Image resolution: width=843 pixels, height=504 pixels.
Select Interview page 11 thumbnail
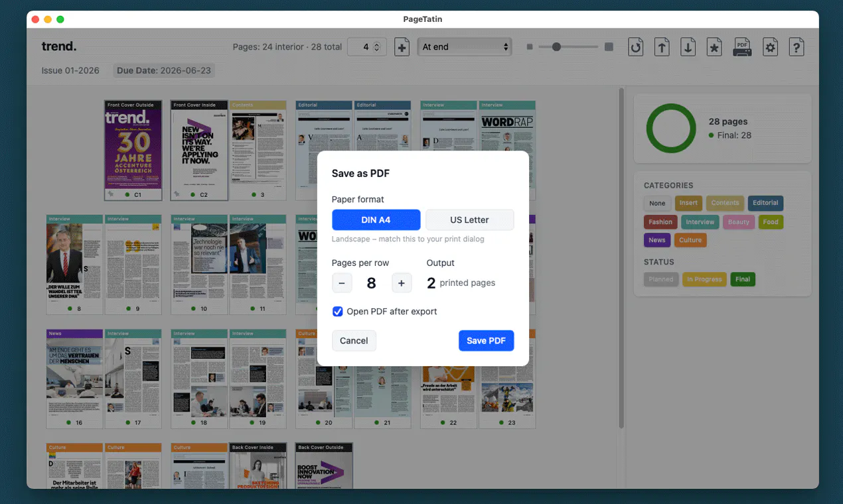[x=258, y=265]
